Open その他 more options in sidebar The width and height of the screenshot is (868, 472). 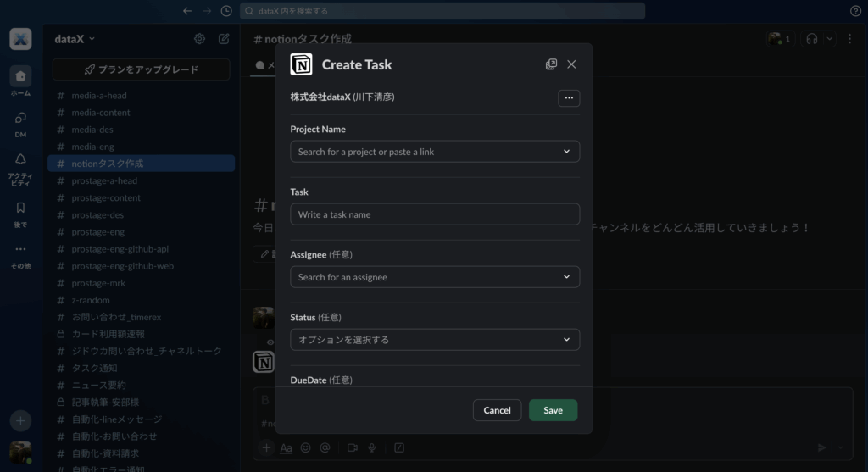20,256
